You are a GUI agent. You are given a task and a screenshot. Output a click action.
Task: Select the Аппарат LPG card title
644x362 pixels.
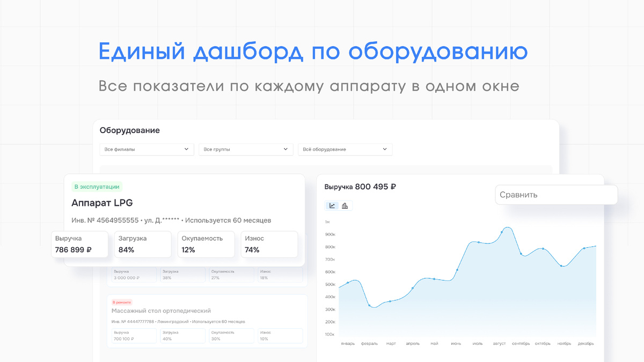(102, 203)
